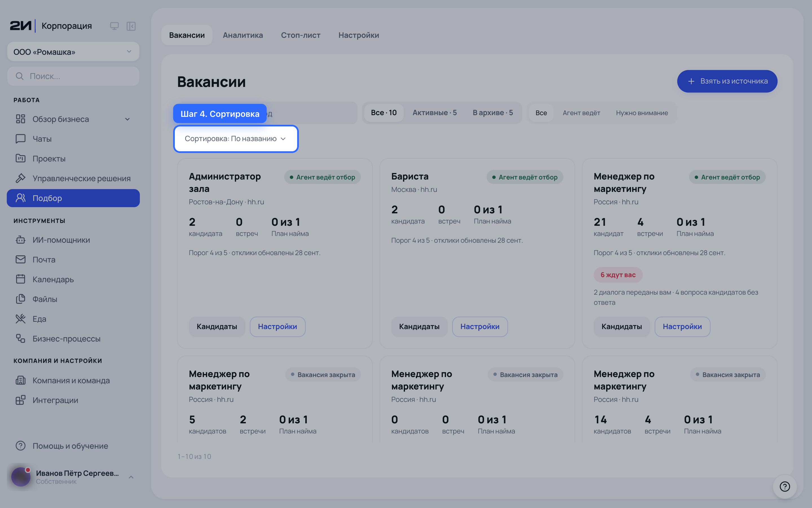
Task: Expand Обзор бизнеса submenu chevron
Action: point(127,119)
